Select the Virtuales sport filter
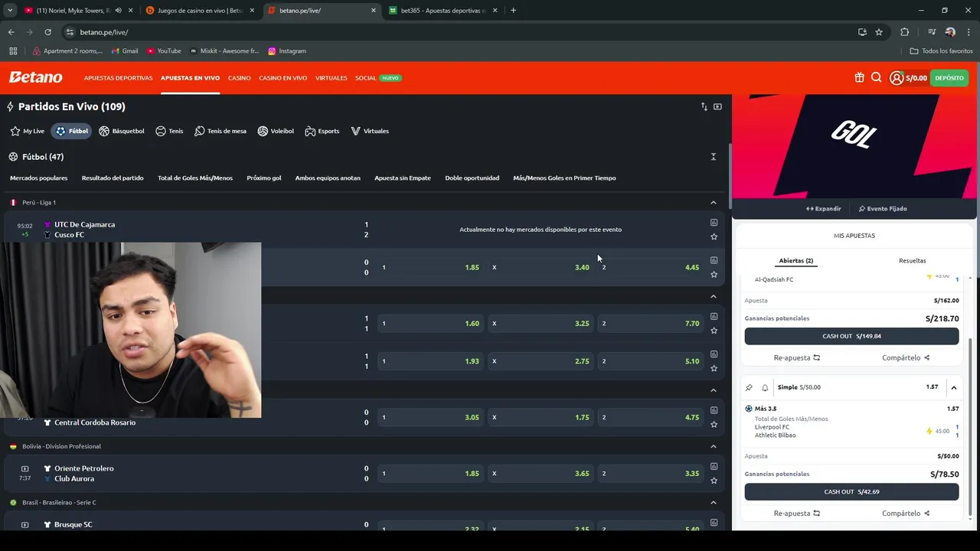The width and height of the screenshot is (980, 551). tap(370, 131)
